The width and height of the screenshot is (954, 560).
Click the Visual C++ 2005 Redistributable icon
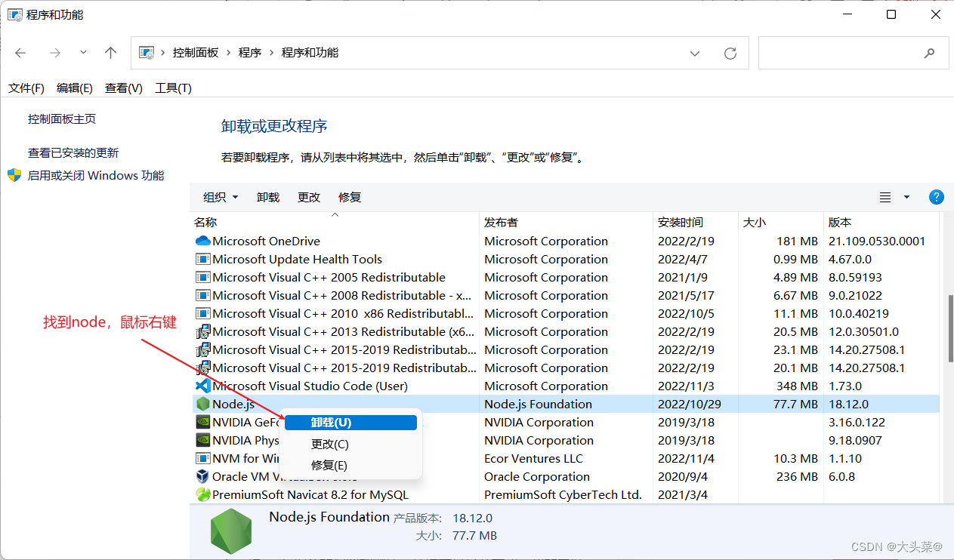pyautogui.click(x=202, y=278)
